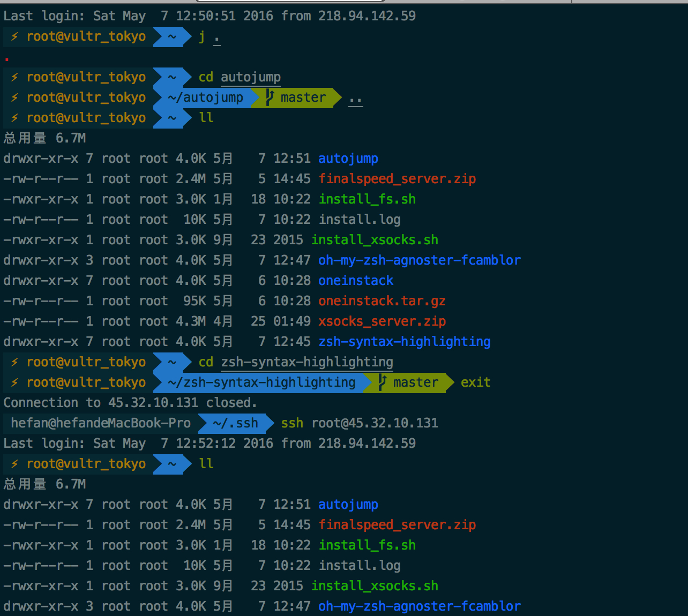Click the '..' command after ~/autojump master
Viewport: 688px width, 616px height.
(x=356, y=100)
